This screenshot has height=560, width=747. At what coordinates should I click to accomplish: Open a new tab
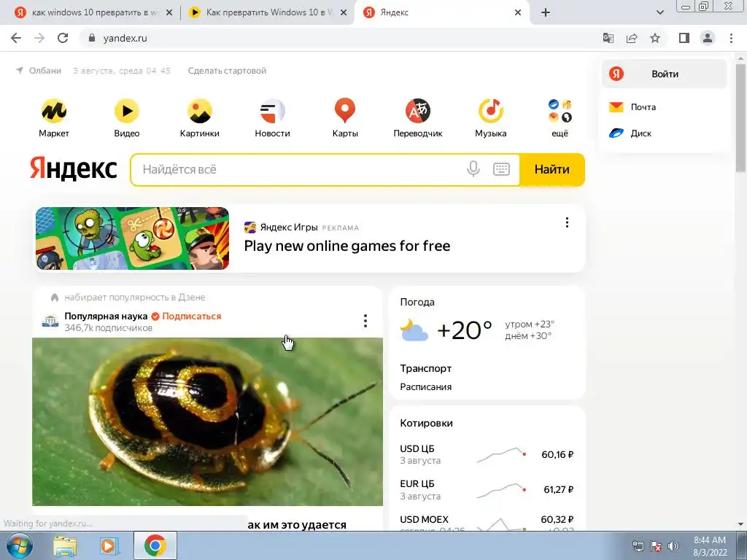546,13
